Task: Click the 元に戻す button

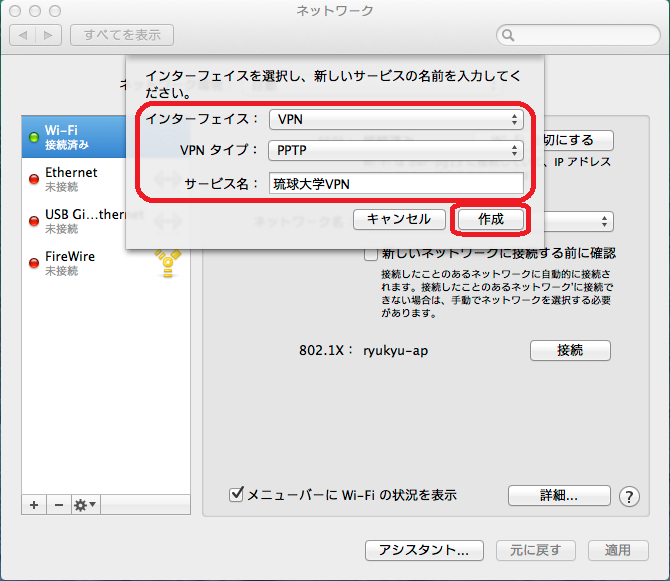Action: [535, 550]
